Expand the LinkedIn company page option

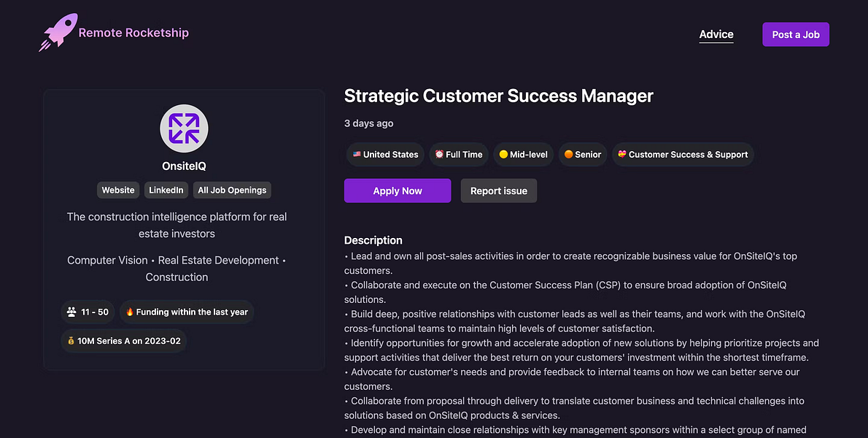pos(166,190)
